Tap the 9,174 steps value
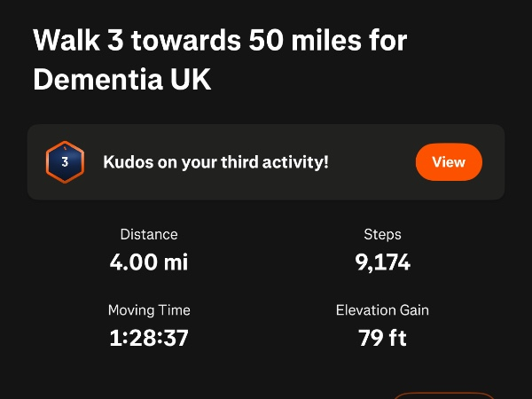The width and height of the screenshot is (532, 399). pos(382,262)
